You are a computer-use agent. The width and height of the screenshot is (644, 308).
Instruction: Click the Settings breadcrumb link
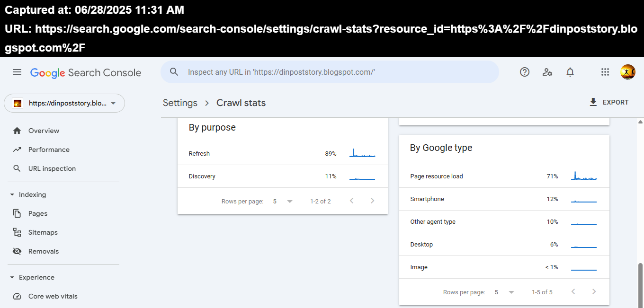(180, 103)
